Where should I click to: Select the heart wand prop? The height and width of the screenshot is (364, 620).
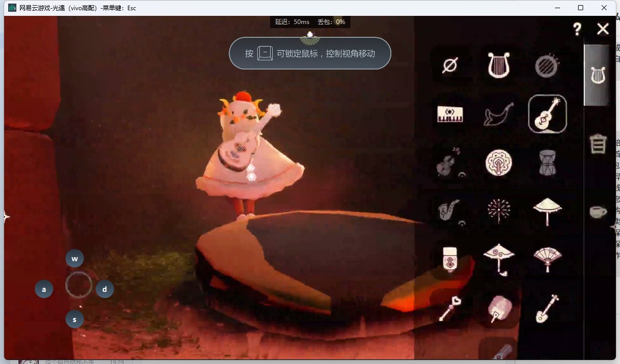click(450, 308)
